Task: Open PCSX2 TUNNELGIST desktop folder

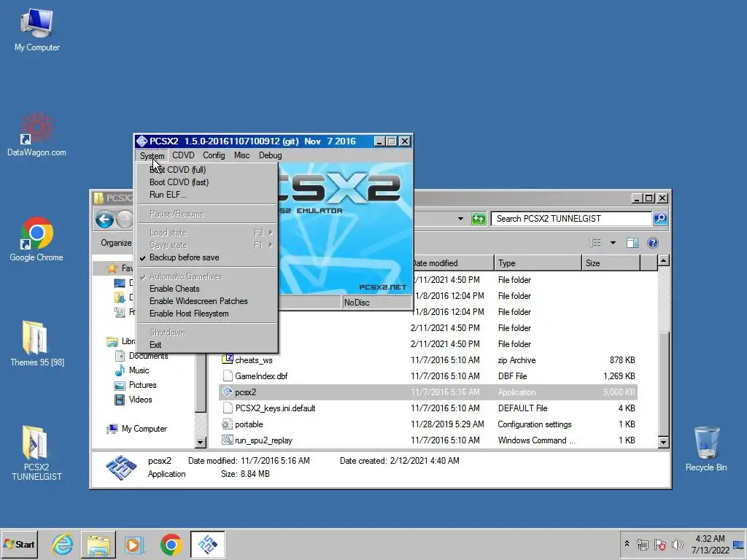Action: tap(36, 454)
